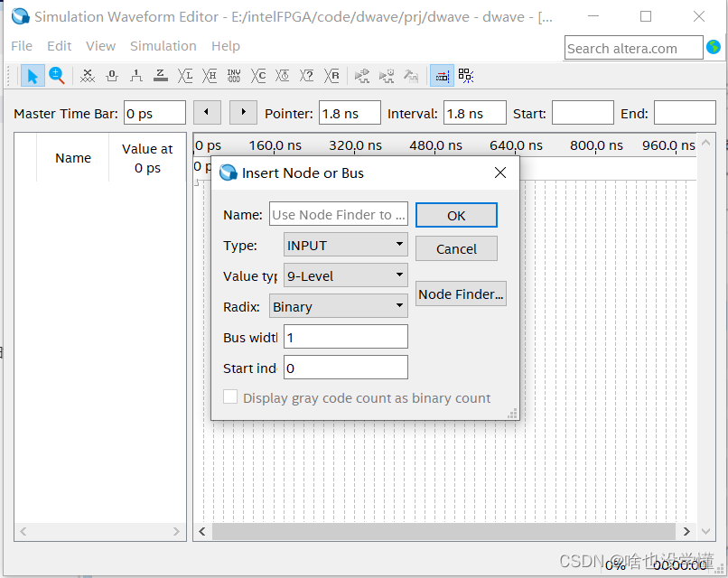
Task: Open the Simulation menu
Action: [x=163, y=46]
